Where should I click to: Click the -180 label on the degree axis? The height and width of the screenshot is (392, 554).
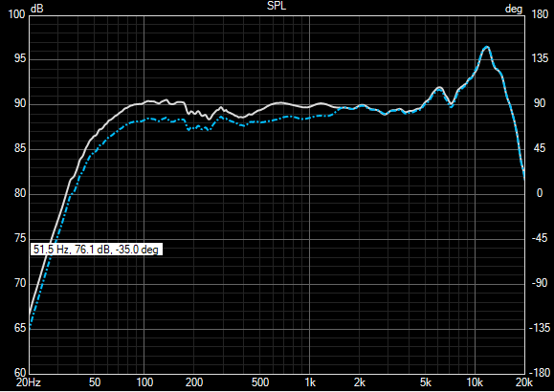tap(540, 373)
